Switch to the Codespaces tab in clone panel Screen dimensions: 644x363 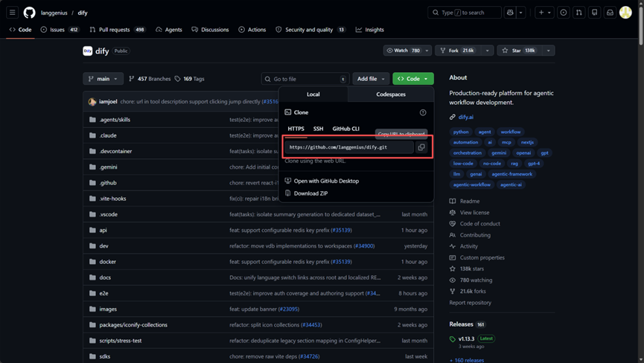tap(391, 94)
